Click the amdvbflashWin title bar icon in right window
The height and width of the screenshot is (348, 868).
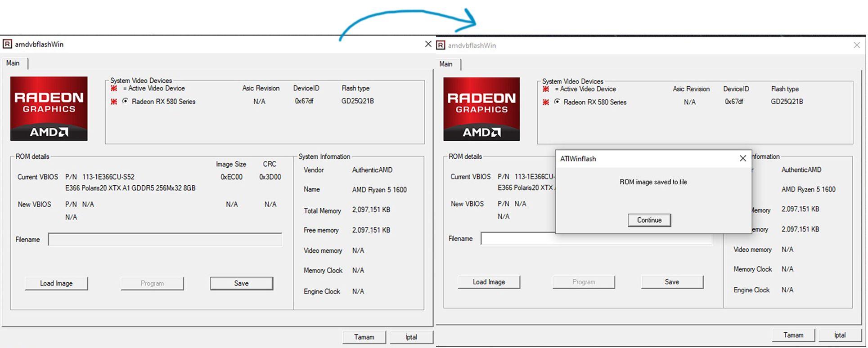(441, 45)
